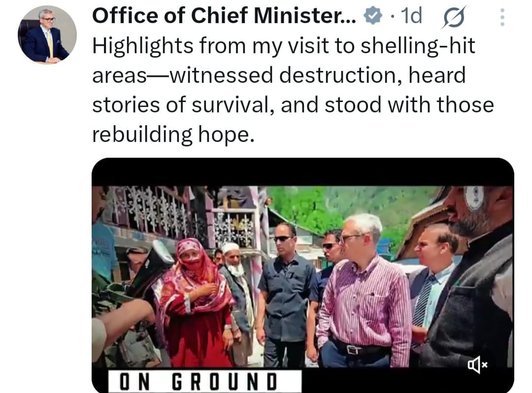
Task: Open the Grok slashed-circle icon
Action: pos(454,17)
